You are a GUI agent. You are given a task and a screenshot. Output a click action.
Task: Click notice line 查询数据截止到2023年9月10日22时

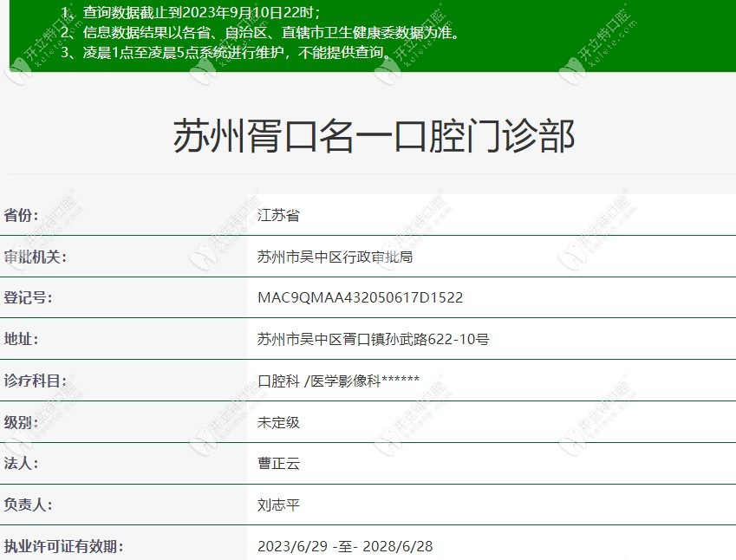pos(191,12)
